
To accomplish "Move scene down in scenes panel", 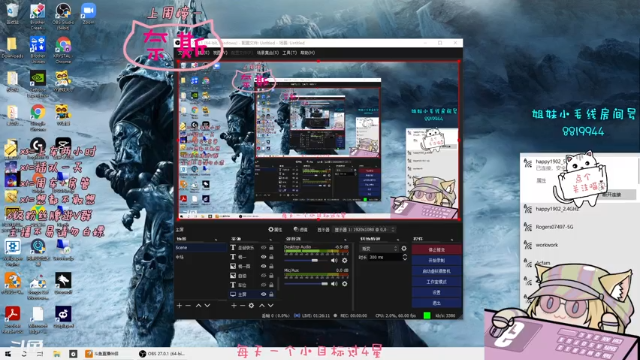I will click(x=207, y=305).
